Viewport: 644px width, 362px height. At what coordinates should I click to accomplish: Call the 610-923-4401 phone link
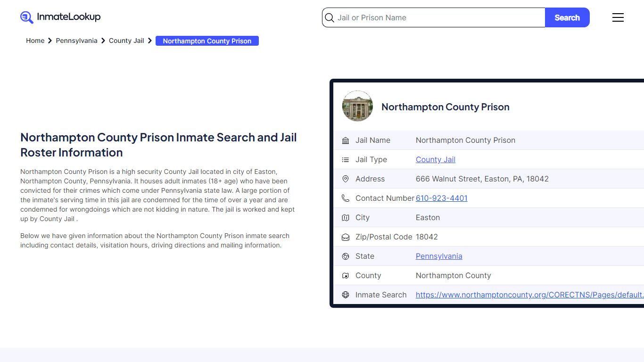pos(441,198)
